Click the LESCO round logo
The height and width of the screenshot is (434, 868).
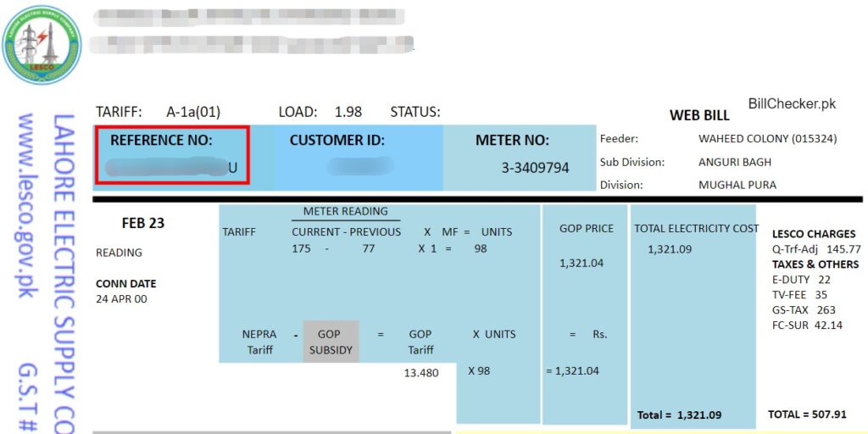tap(42, 45)
